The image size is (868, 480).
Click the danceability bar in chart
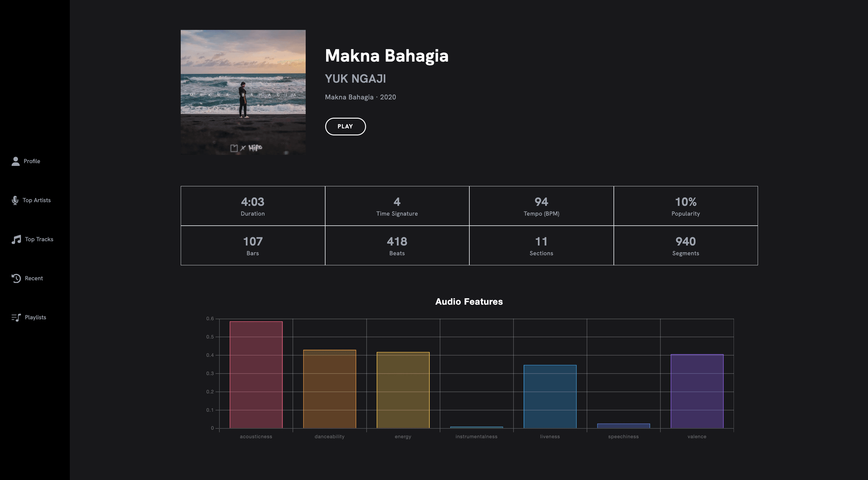click(x=329, y=389)
